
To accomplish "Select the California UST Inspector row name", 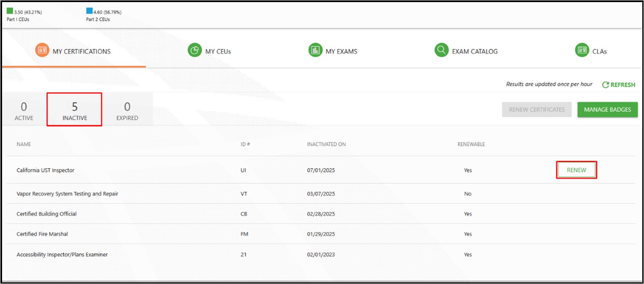I will click(46, 170).
